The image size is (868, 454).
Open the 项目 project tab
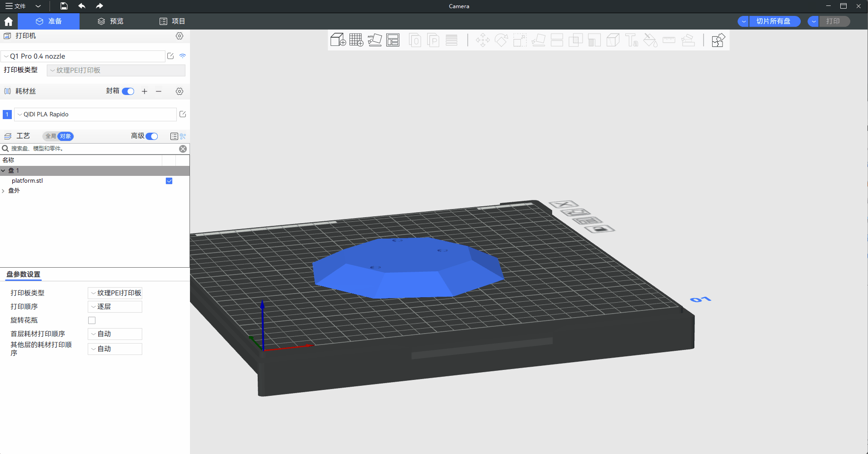pos(172,21)
